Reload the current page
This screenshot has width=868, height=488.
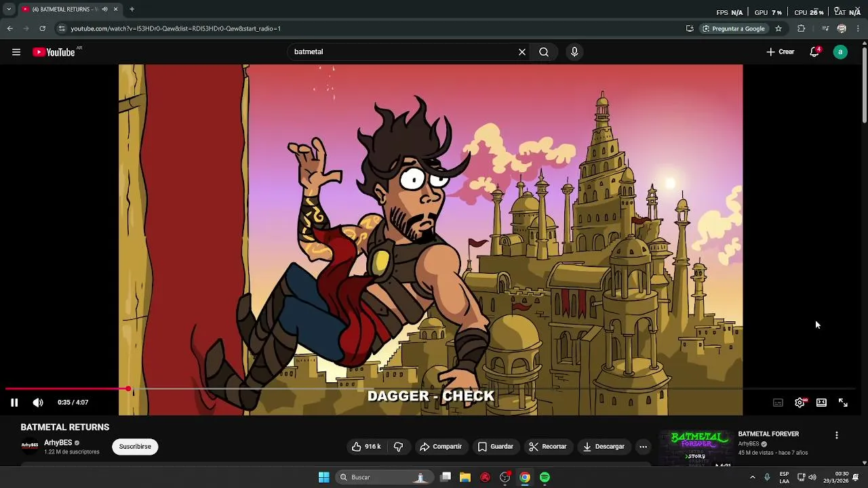pos(42,28)
